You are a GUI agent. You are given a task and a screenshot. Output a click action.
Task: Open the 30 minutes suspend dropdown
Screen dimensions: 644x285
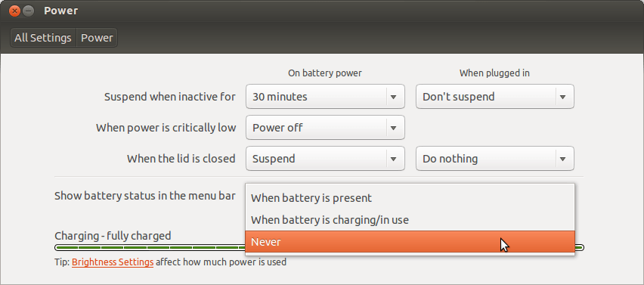coord(325,97)
